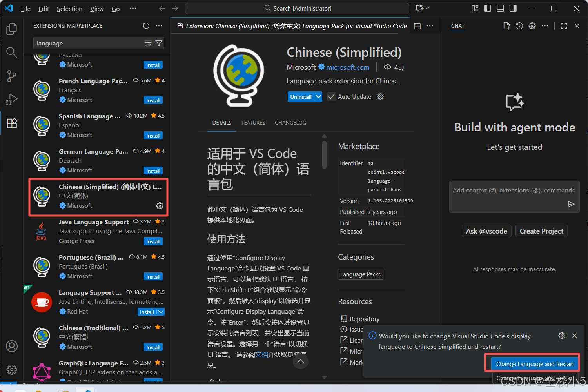This screenshot has width=588, height=392.
Task: Switch to the FEATURES tab
Action: pos(253,123)
